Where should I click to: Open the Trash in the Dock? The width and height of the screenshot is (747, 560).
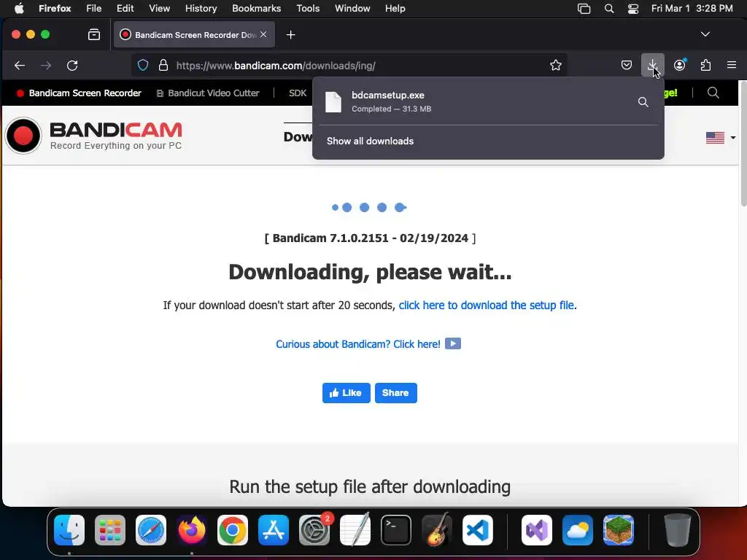coord(678,530)
